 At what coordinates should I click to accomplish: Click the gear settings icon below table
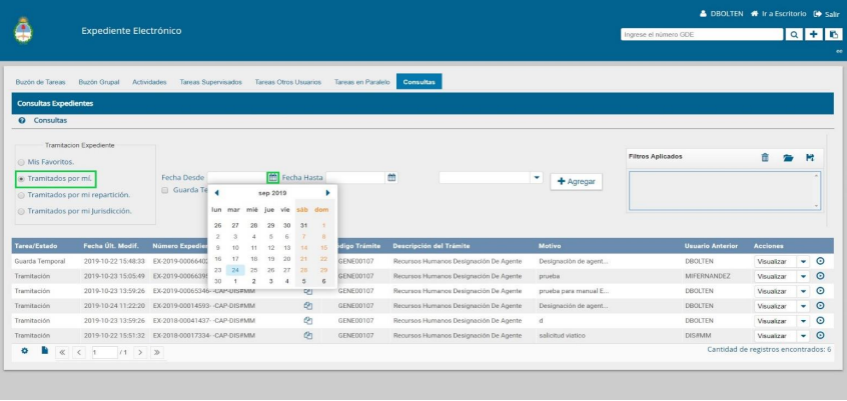click(x=25, y=351)
